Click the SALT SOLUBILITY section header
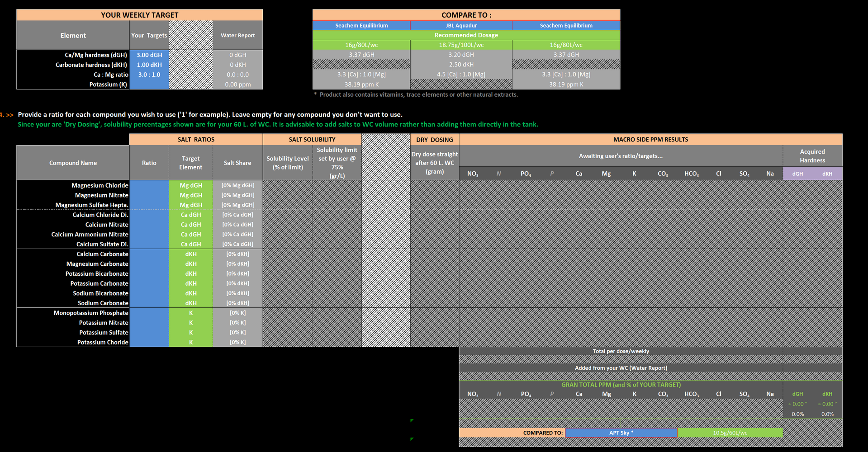 point(312,139)
